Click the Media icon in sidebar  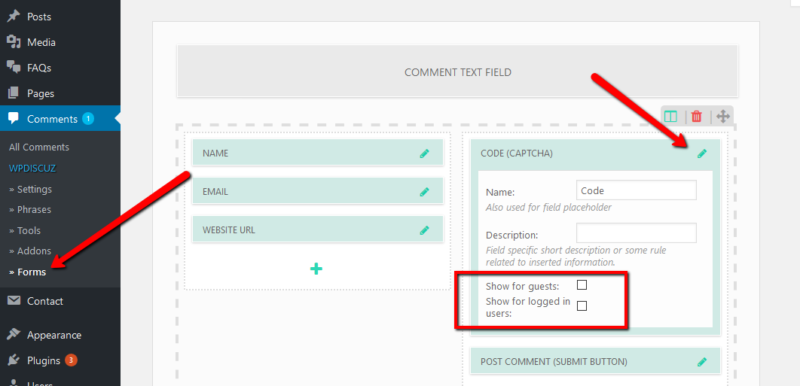pyautogui.click(x=13, y=42)
